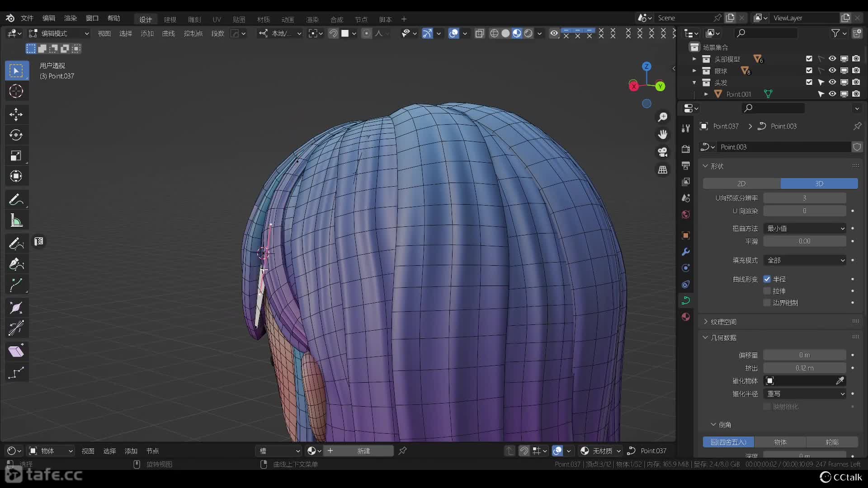Adjust the U向预览分辨率 value slider
This screenshot has height=488, width=868.
point(805,198)
